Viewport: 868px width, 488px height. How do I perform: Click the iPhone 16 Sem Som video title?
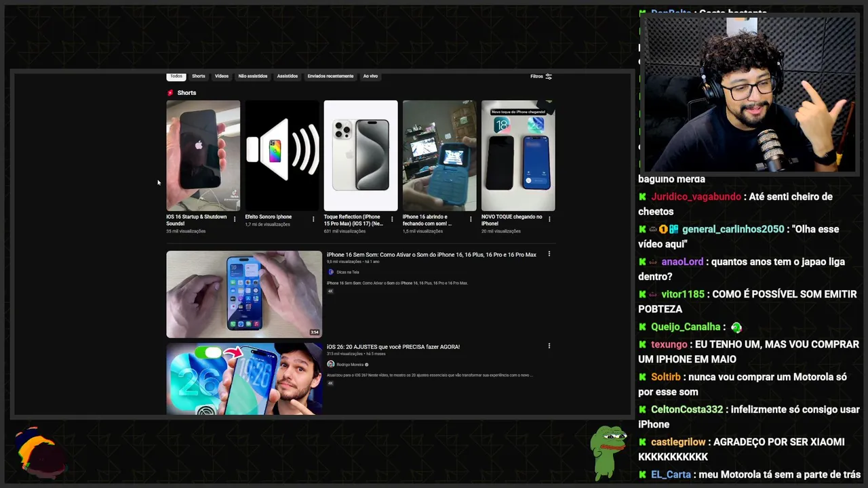tap(431, 255)
